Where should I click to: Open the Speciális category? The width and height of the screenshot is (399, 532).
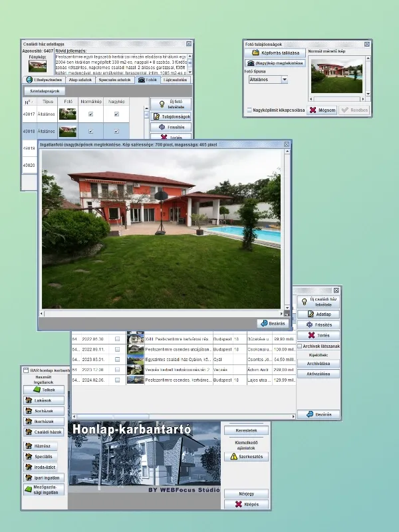pyautogui.click(x=41, y=456)
